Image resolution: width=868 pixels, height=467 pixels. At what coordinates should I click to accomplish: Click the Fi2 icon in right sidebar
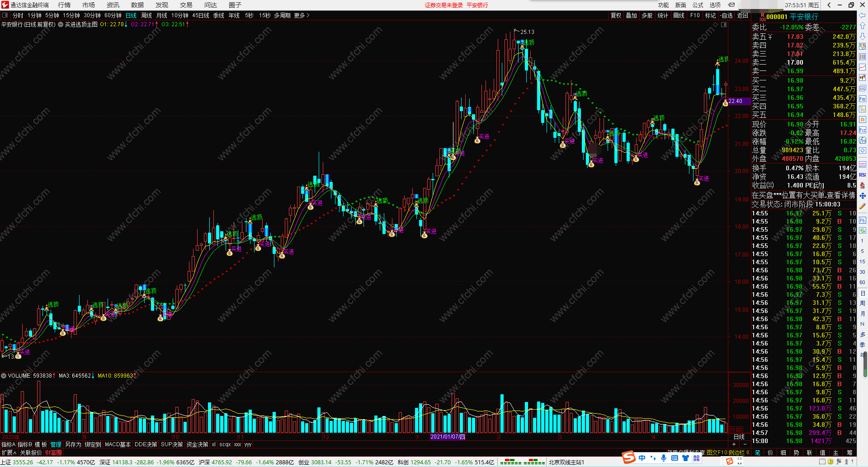[863, 130]
